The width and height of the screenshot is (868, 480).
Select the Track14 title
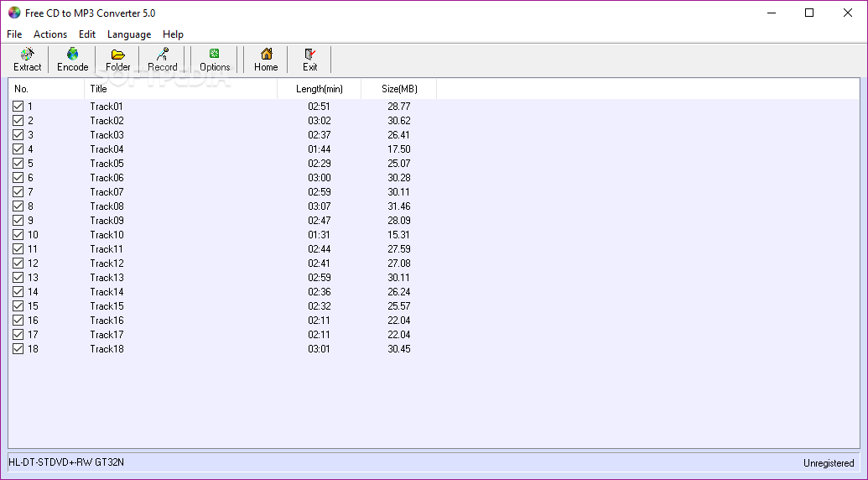tap(107, 292)
